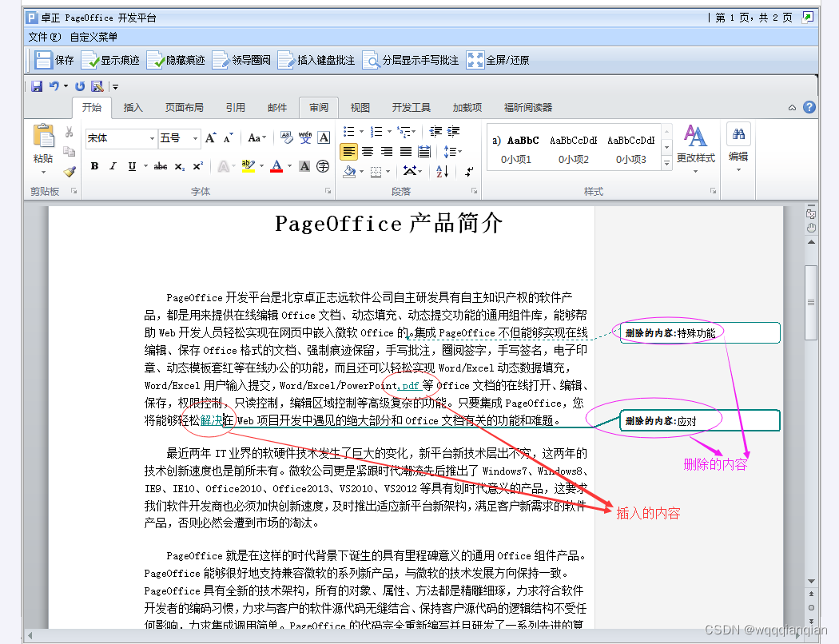Click the 保存 save button in PageOffice toolbar
The height and width of the screenshot is (644, 839).
pos(54,60)
